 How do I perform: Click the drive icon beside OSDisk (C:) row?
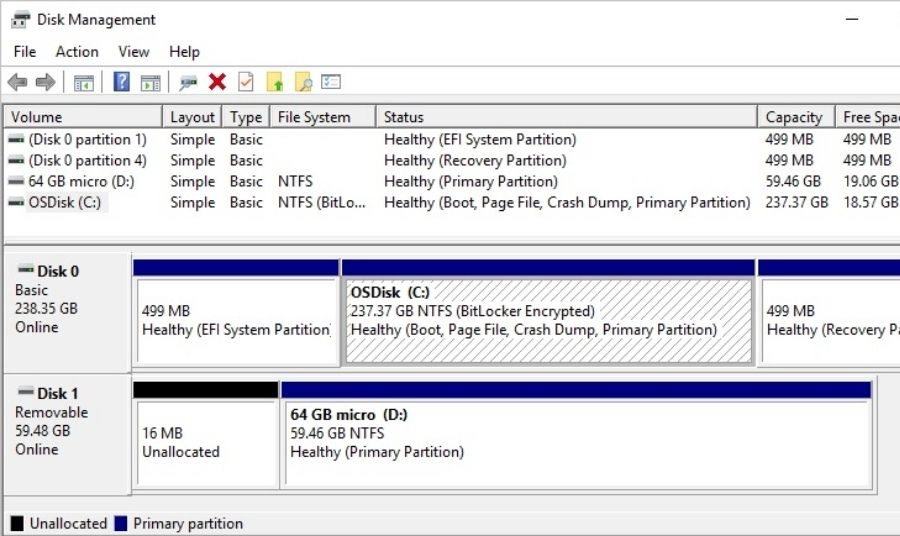coord(16,202)
